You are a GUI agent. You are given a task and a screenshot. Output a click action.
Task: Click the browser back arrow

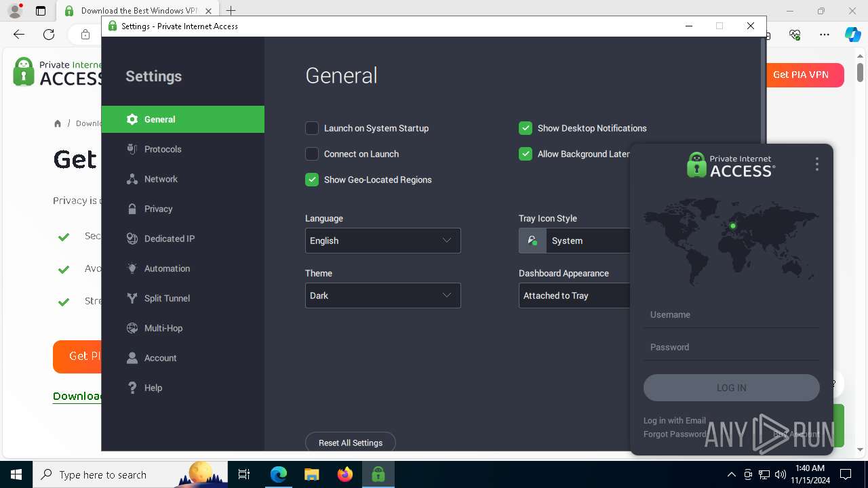click(x=19, y=35)
